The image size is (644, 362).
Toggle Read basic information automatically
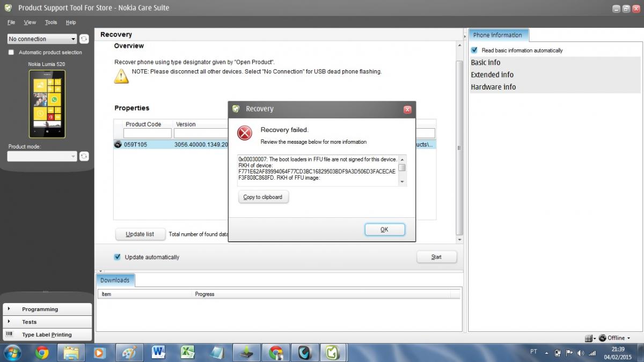click(474, 50)
